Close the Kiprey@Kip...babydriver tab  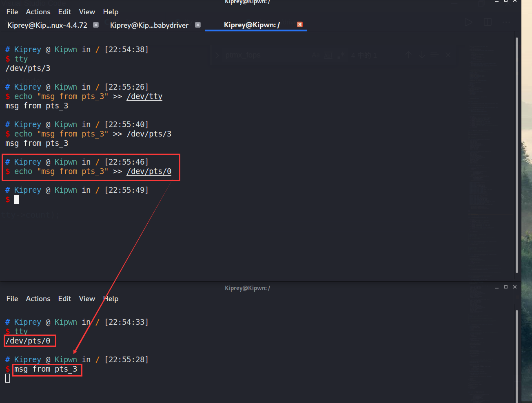[x=198, y=25]
